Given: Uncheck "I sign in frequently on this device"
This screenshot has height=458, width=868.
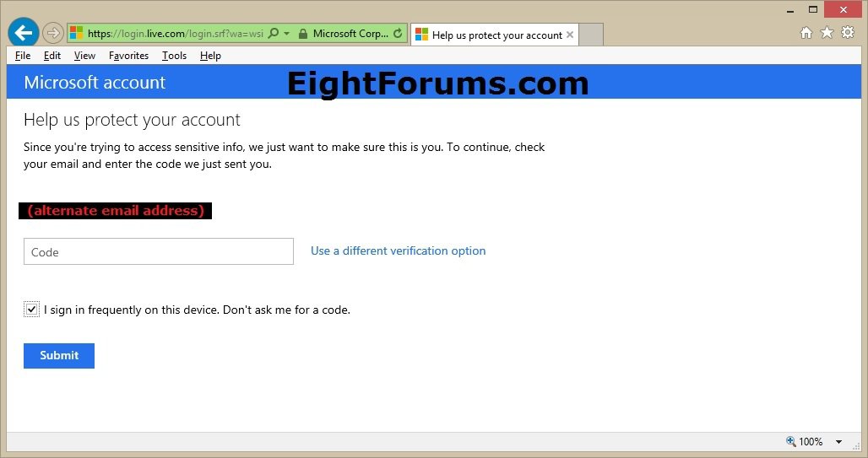Looking at the screenshot, I should 31,310.
